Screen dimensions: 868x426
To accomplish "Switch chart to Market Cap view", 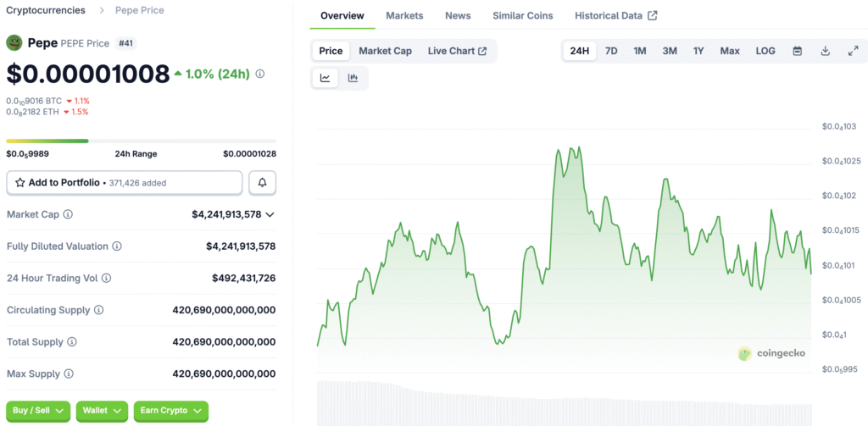I will click(386, 51).
